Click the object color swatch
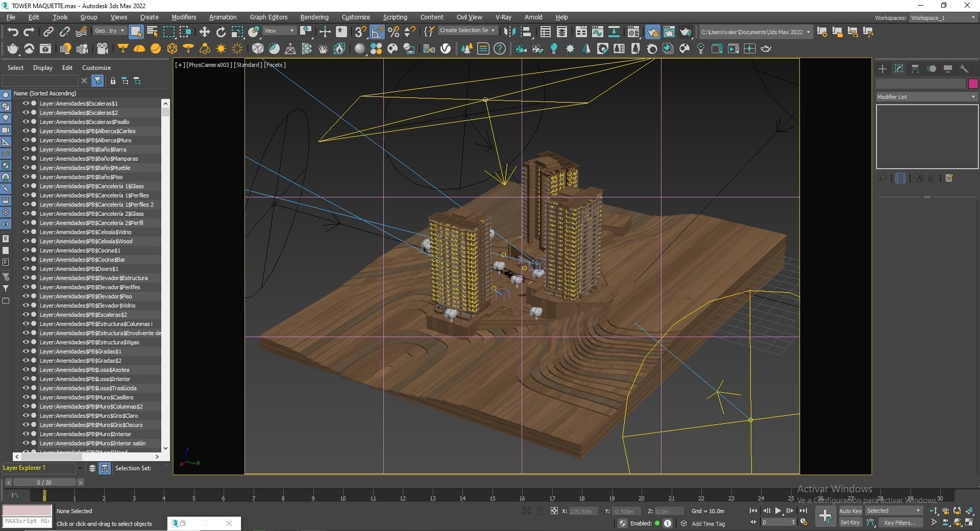980x531 pixels. point(973,83)
